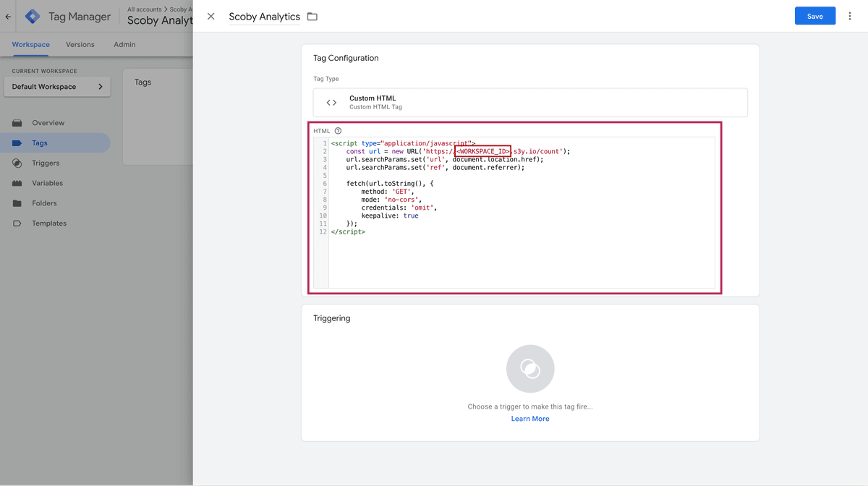The image size is (868, 486).
Task: Save the tag configuration
Action: tap(814, 16)
